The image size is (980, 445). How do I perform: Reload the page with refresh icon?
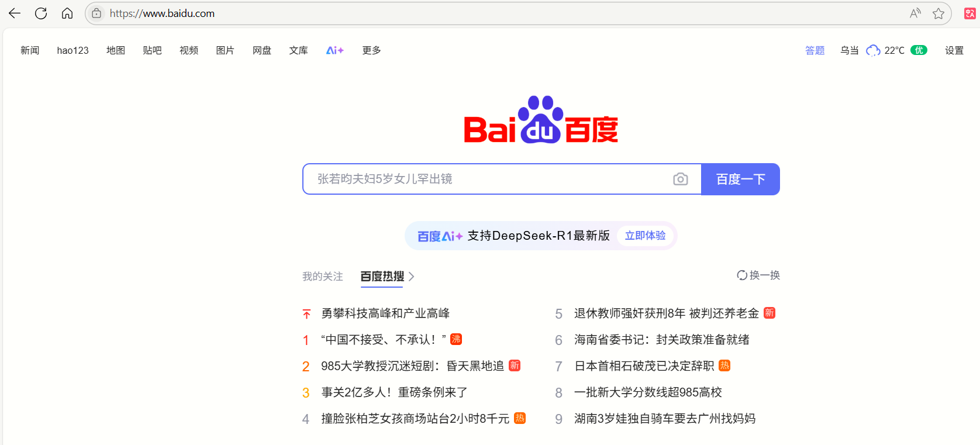(x=41, y=13)
